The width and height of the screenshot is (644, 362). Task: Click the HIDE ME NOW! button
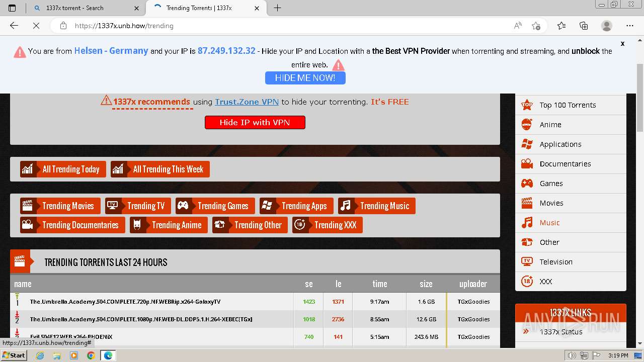[305, 78]
